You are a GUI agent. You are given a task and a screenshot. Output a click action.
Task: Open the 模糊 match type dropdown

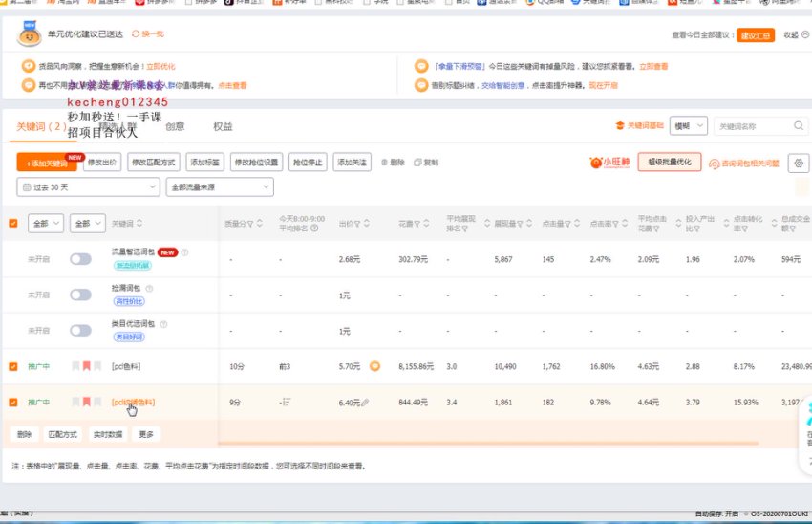688,126
